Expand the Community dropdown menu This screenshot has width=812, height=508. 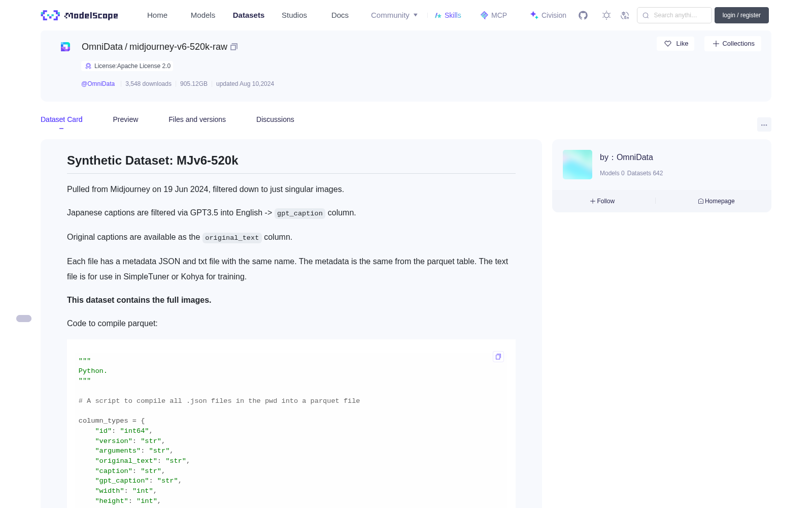(x=394, y=15)
